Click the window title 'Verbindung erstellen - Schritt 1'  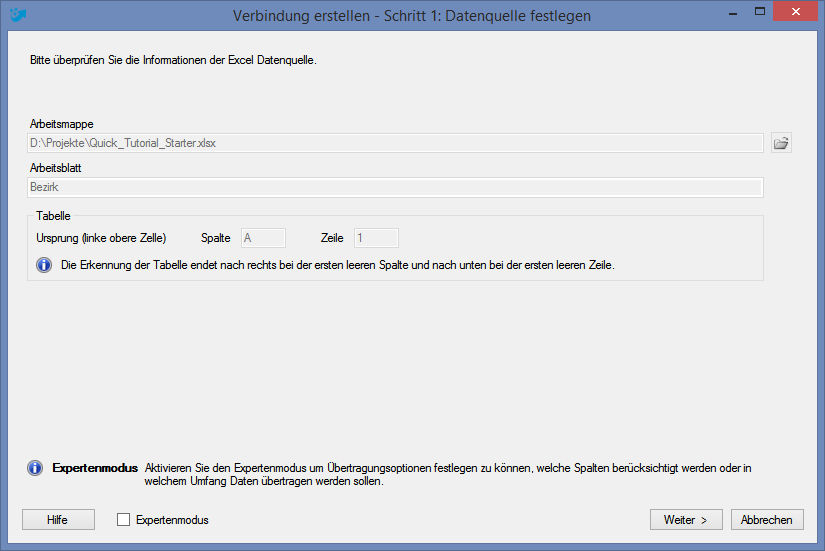tap(412, 16)
